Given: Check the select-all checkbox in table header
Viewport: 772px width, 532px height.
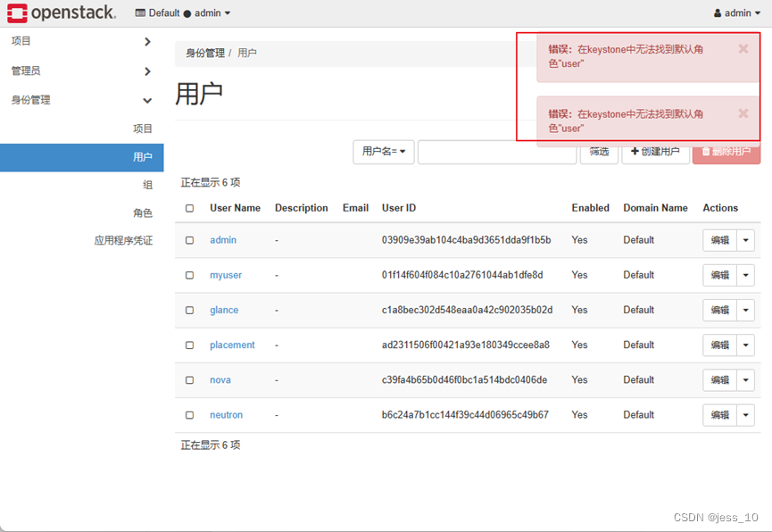Looking at the screenshot, I should (x=189, y=208).
